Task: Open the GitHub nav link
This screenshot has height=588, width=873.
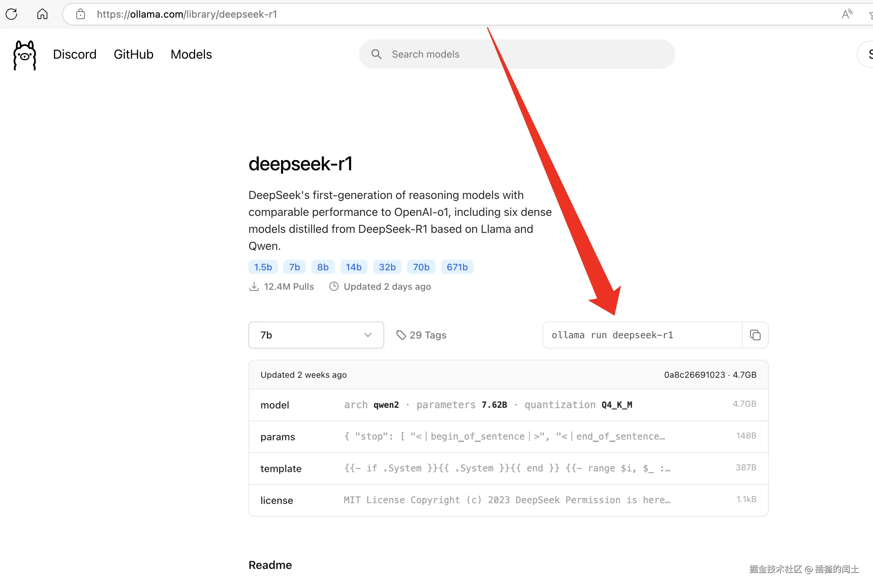Action: (x=134, y=54)
